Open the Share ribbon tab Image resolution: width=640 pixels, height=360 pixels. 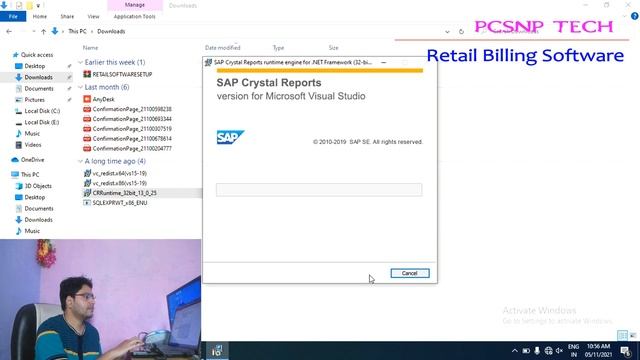pos(67,16)
